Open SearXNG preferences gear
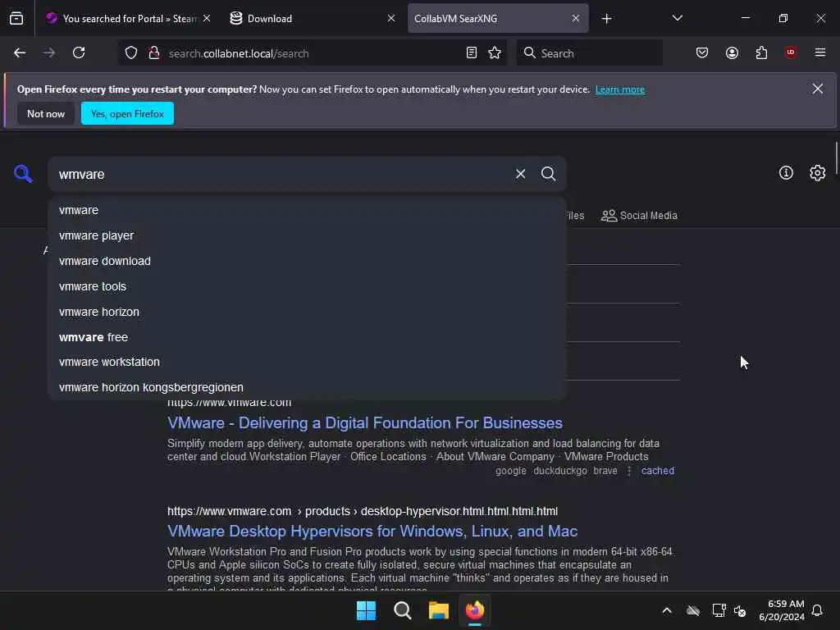840x630 pixels. (818, 173)
